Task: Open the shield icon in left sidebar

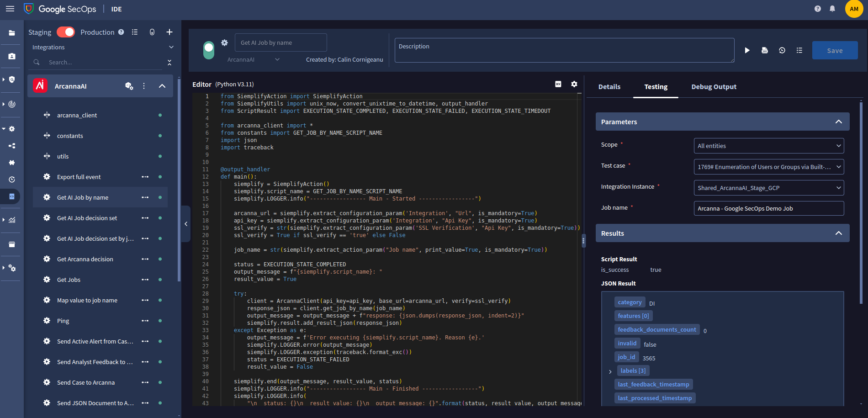Action: click(12, 79)
